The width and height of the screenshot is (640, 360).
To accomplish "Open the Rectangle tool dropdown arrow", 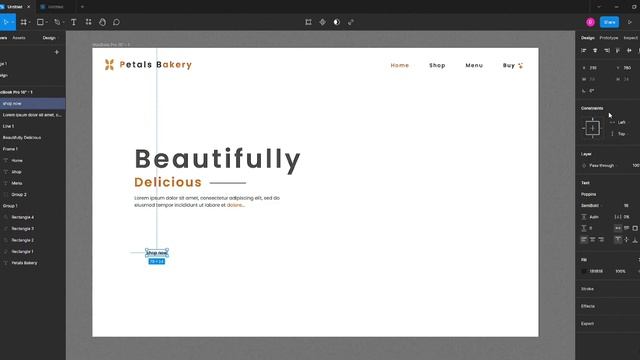I will [x=47, y=22].
